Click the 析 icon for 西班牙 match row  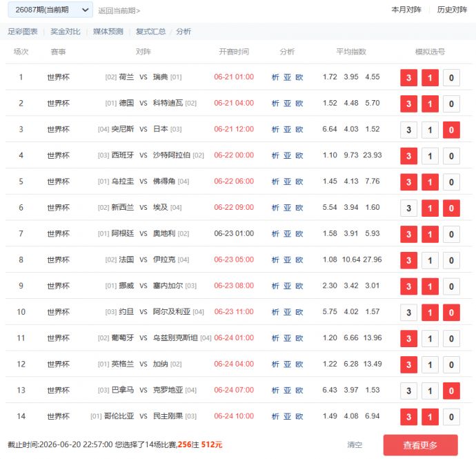point(275,155)
